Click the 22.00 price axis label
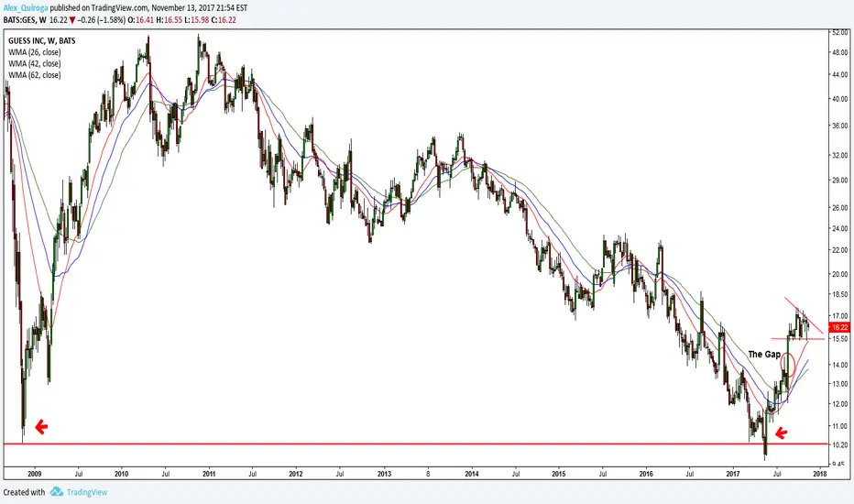 click(x=839, y=250)
